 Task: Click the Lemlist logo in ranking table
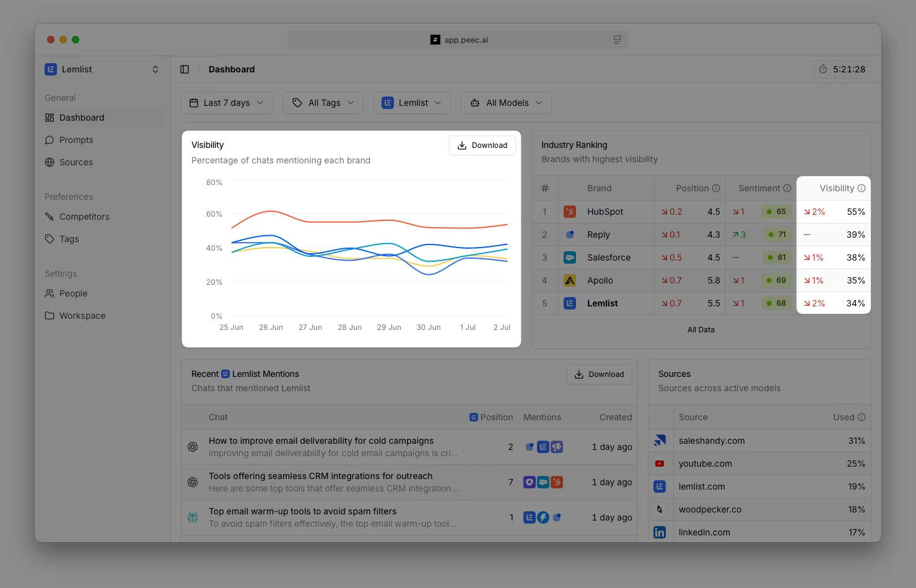[x=570, y=303]
